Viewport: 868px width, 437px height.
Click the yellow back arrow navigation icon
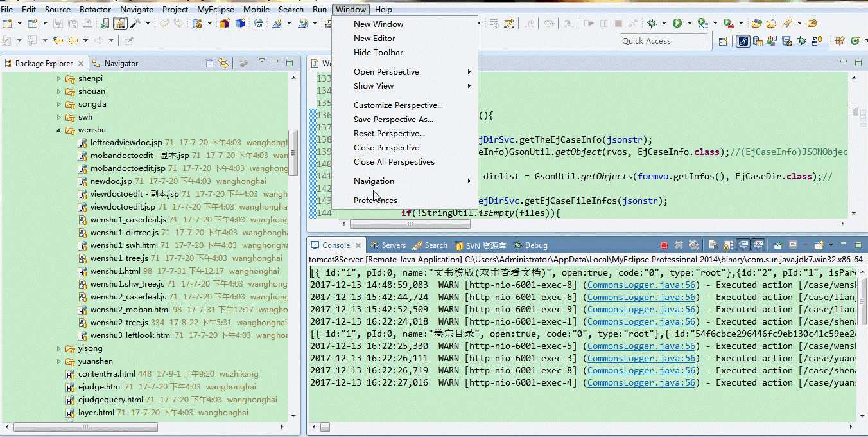point(73,40)
